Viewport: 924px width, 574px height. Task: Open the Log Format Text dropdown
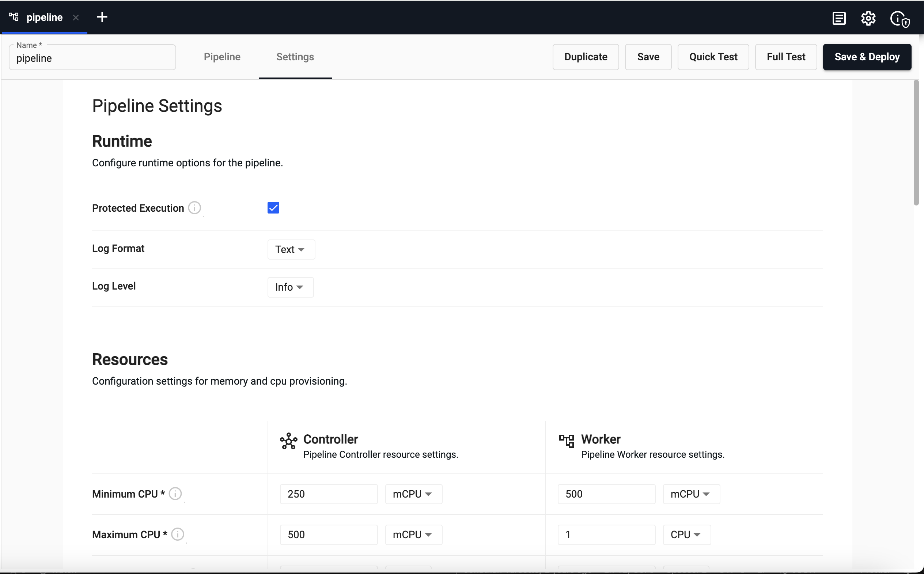pos(290,249)
